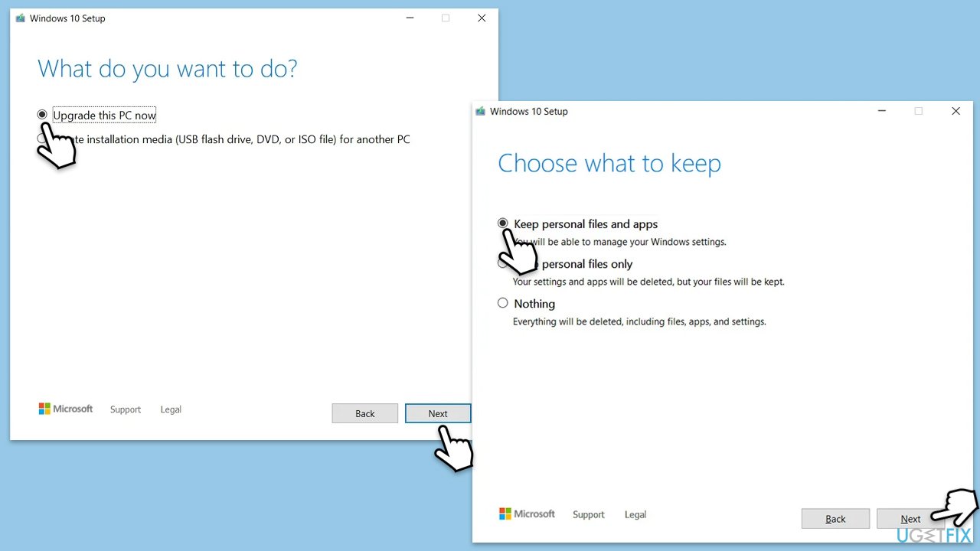980x551 pixels.
Task: Open Support link in Choose what to keep window
Action: click(x=588, y=514)
